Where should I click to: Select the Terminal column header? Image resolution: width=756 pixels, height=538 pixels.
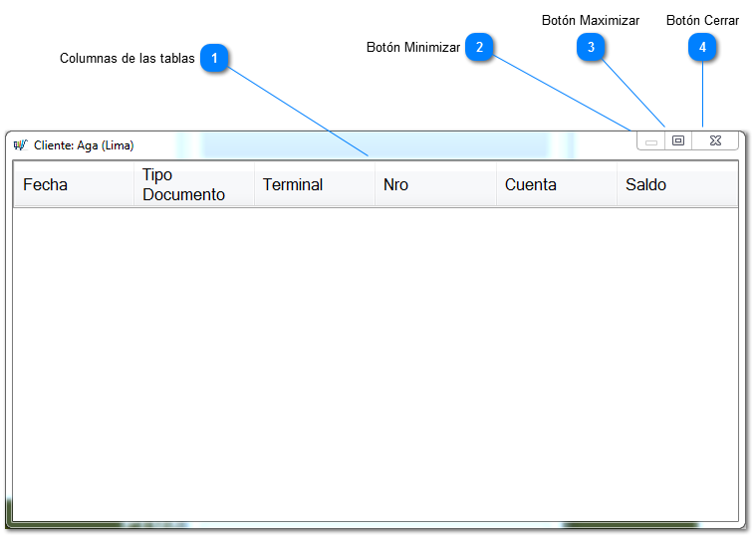coord(315,184)
